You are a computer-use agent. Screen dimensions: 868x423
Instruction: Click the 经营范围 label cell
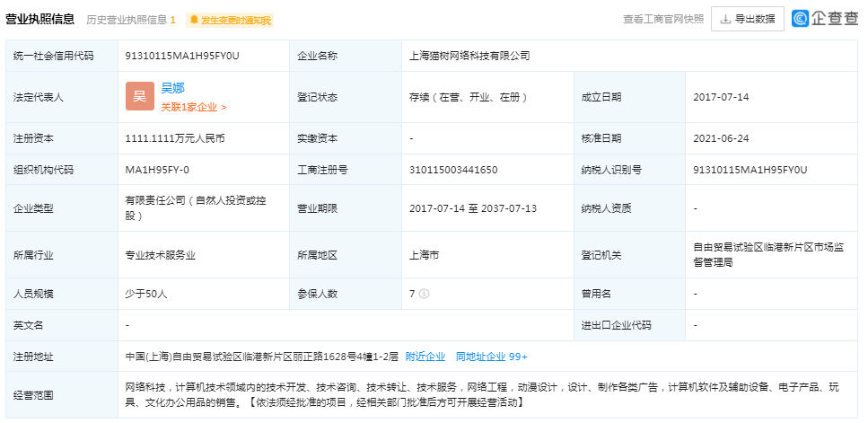pos(62,395)
